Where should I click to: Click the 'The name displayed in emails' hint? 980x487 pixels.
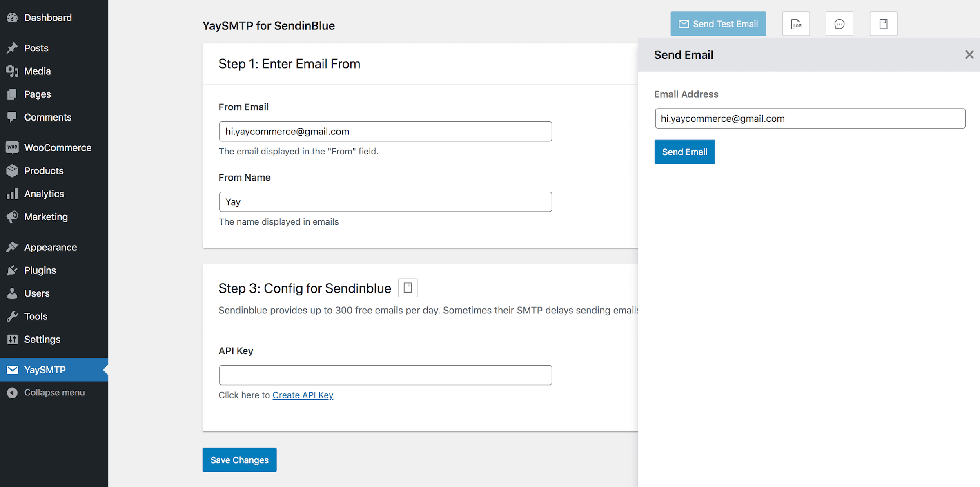[279, 222]
